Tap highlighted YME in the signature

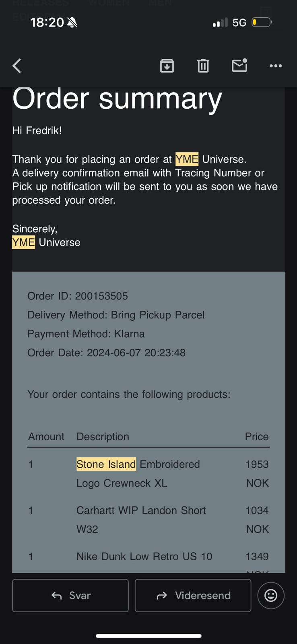pyautogui.click(x=23, y=242)
